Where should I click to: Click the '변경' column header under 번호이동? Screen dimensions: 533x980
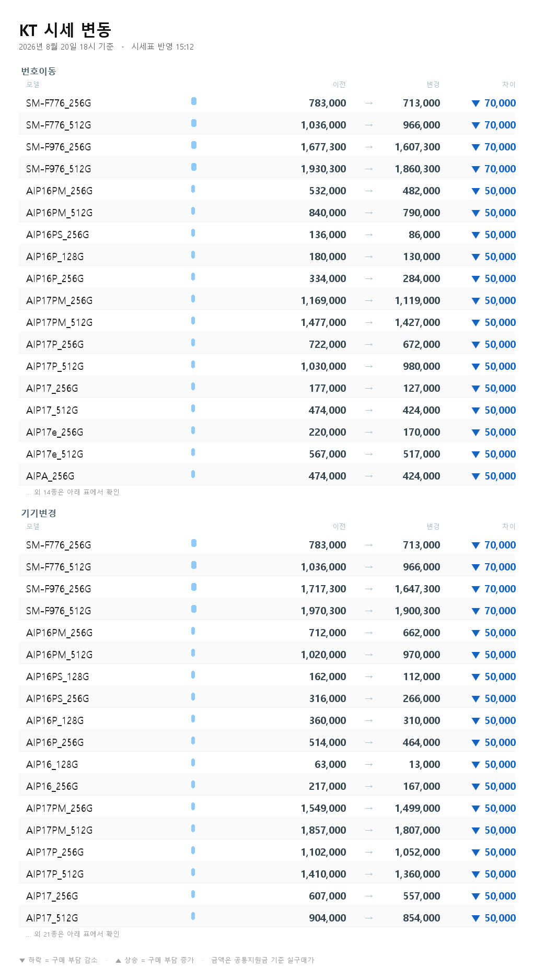click(x=433, y=85)
